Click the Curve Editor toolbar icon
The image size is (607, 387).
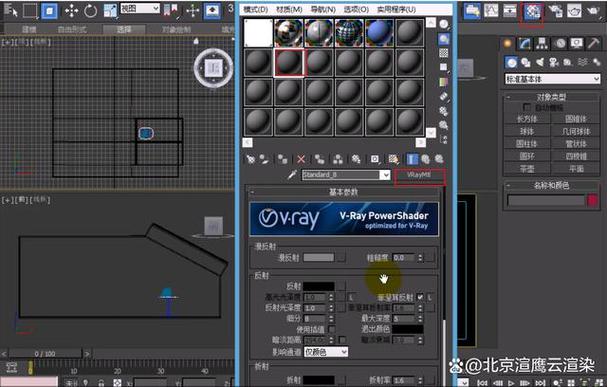(x=491, y=11)
